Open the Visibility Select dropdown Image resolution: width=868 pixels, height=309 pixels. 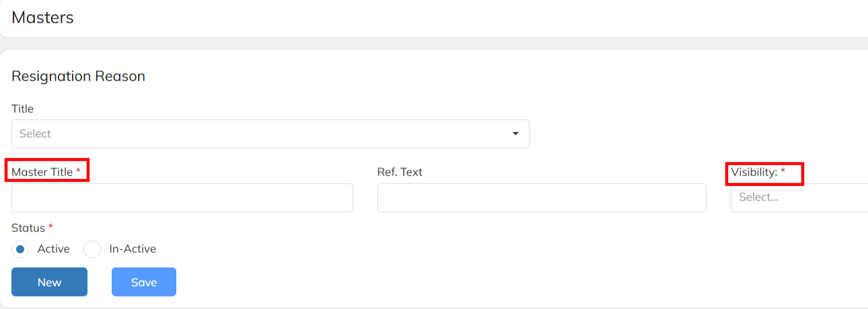point(798,198)
